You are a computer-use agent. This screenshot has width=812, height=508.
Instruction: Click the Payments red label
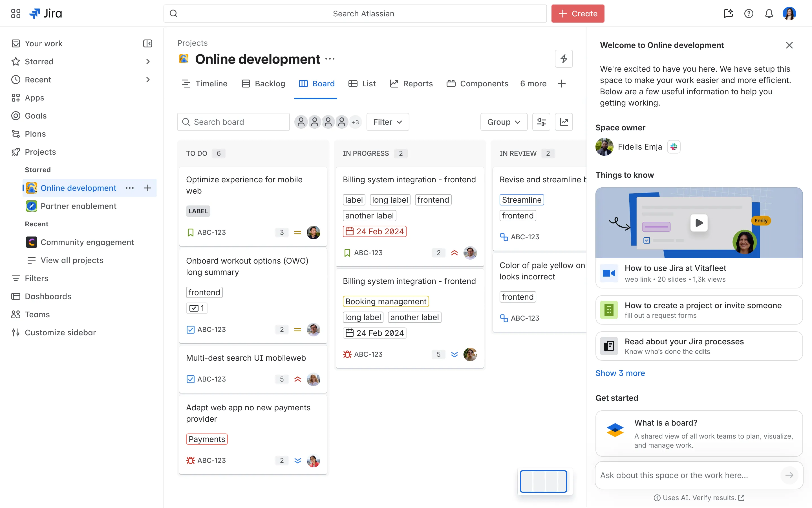207,439
